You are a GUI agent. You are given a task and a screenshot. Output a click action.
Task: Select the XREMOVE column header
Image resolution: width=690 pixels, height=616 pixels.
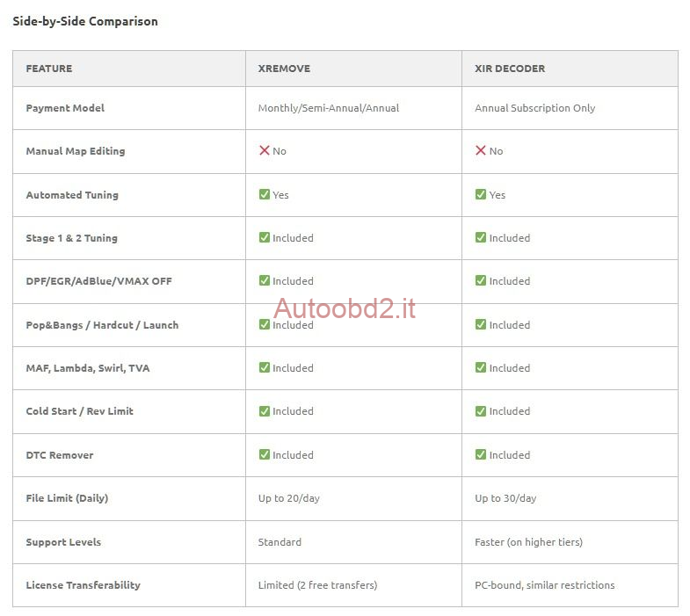point(284,69)
